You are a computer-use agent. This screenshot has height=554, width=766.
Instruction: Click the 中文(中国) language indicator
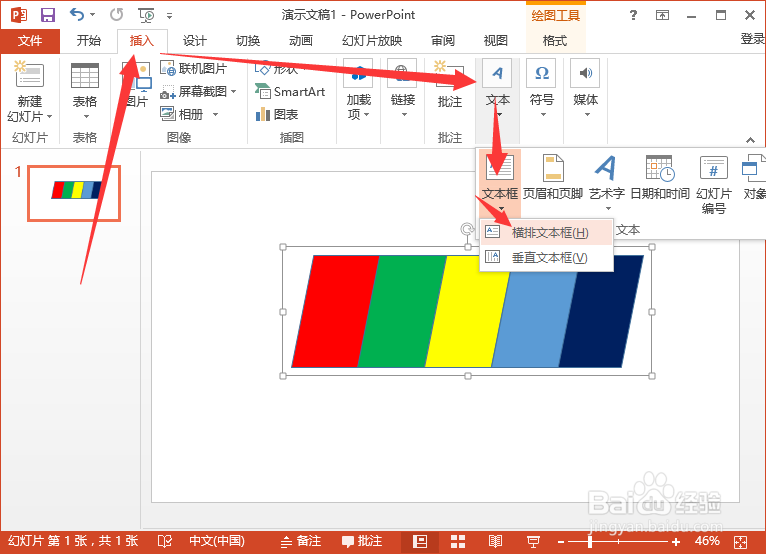click(217, 541)
